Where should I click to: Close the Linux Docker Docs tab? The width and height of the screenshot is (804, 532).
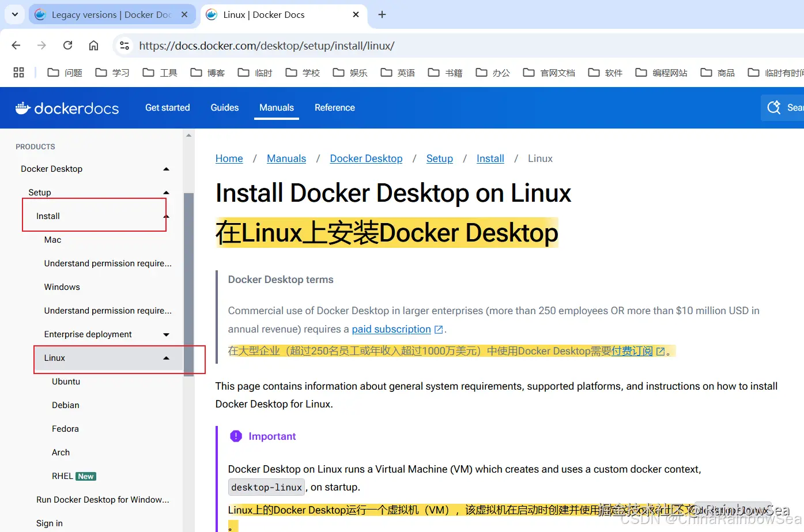[x=356, y=14]
